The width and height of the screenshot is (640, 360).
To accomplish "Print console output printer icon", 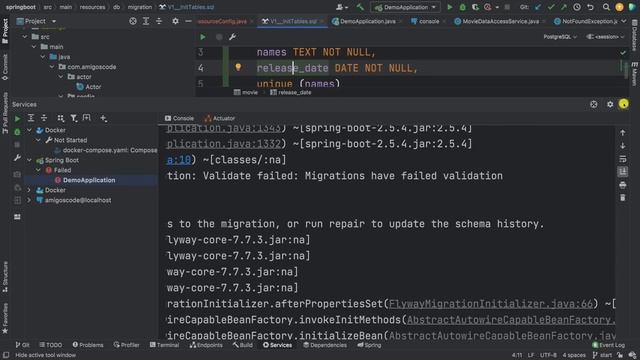I will [x=622, y=185].
